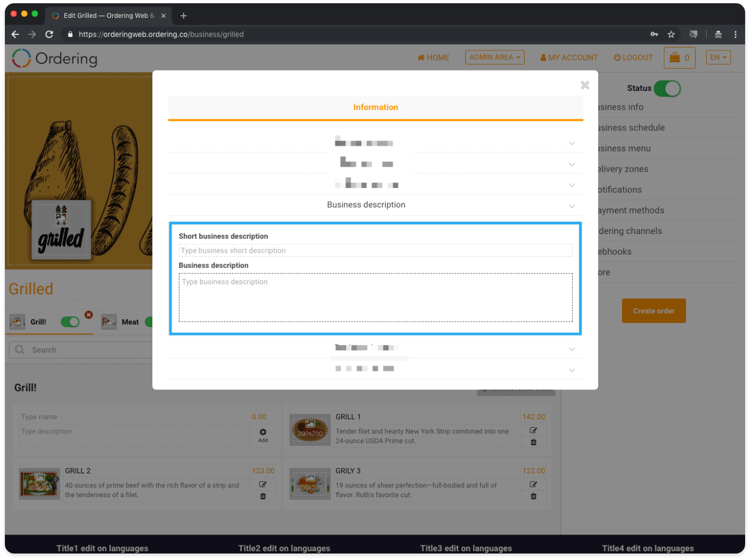The width and height of the screenshot is (750, 560).
Task: Select the Information tab in the modal
Action: (x=376, y=107)
